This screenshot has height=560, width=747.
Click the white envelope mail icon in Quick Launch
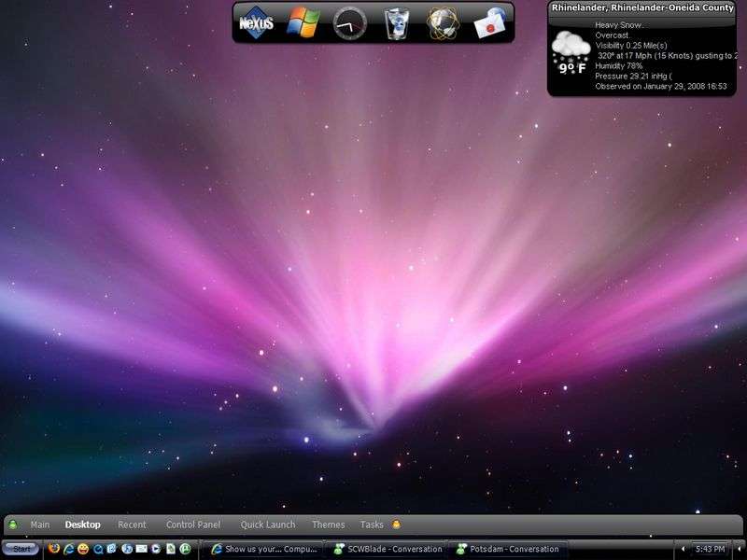[x=142, y=549]
